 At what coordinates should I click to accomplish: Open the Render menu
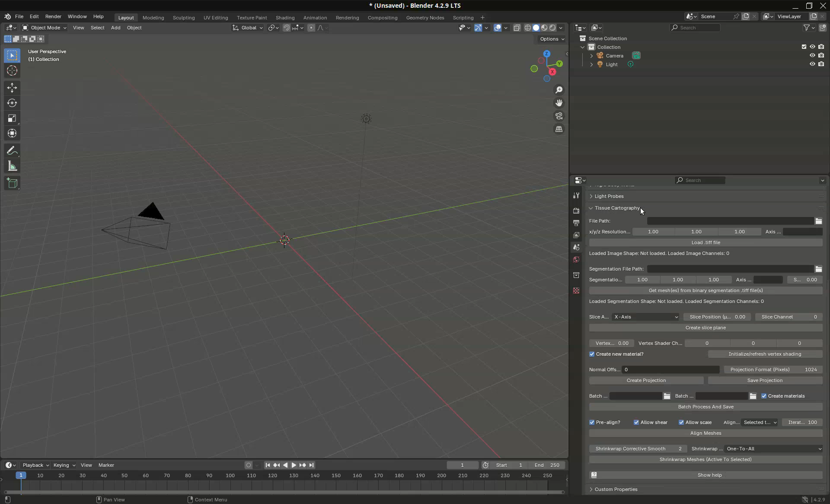pos(53,16)
